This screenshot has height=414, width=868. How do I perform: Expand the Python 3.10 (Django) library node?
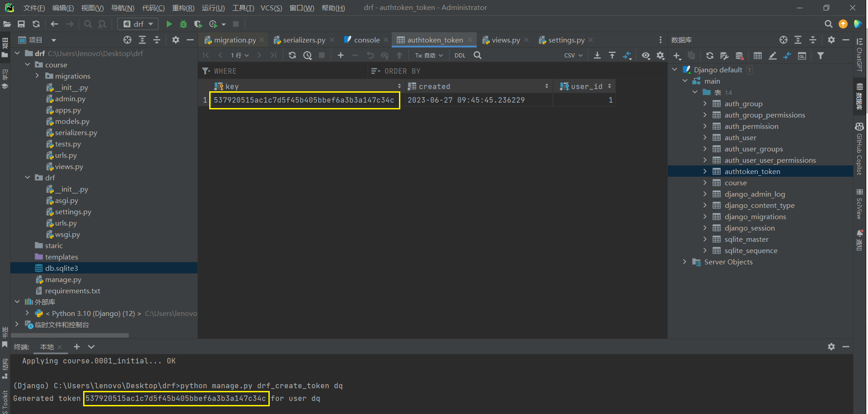(27, 313)
